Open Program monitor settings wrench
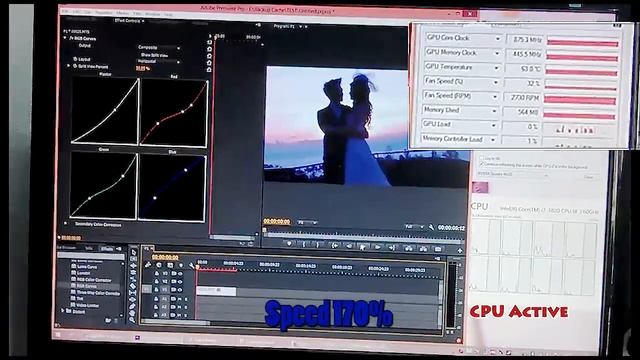Image resolution: width=640 pixels, height=360 pixels. coord(431,227)
